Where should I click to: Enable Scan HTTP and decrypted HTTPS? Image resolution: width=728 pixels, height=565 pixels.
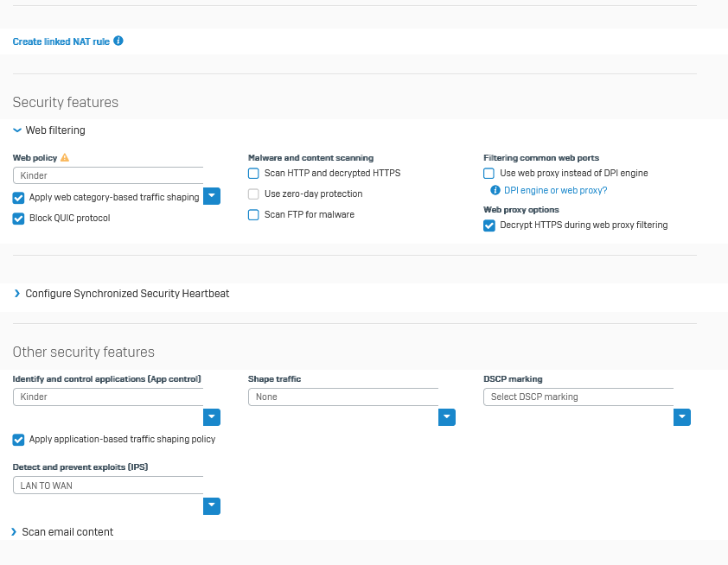click(253, 174)
